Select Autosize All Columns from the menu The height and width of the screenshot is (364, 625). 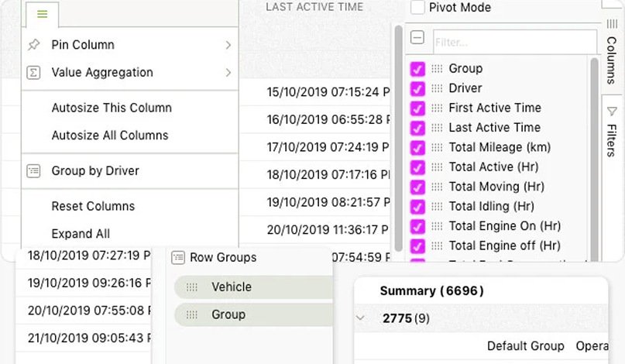pyautogui.click(x=109, y=136)
